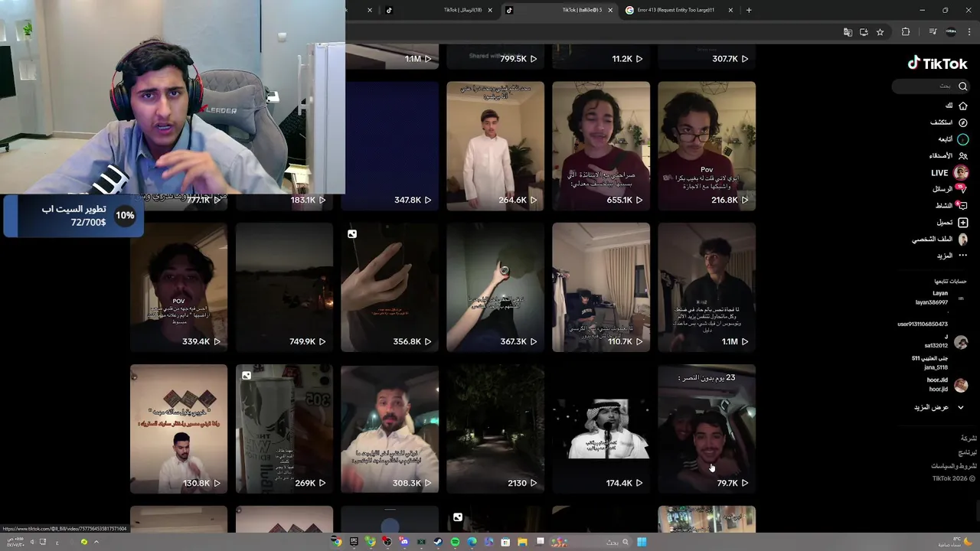This screenshot has width=980, height=551.
Task: Open Steam from the taskbar
Action: tap(438, 542)
